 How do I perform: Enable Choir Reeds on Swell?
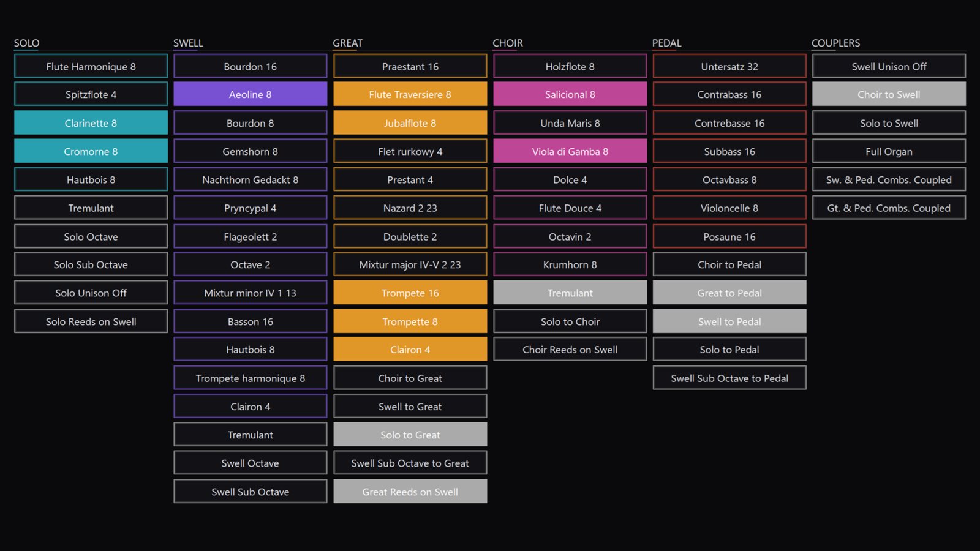(x=570, y=350)
